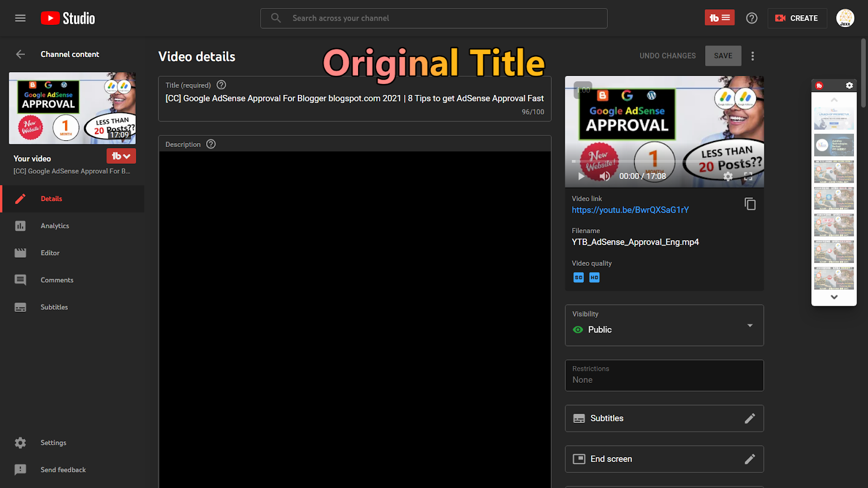Click the Title help question mark
This screenshot has width=868, height=488.
(221, 85)
